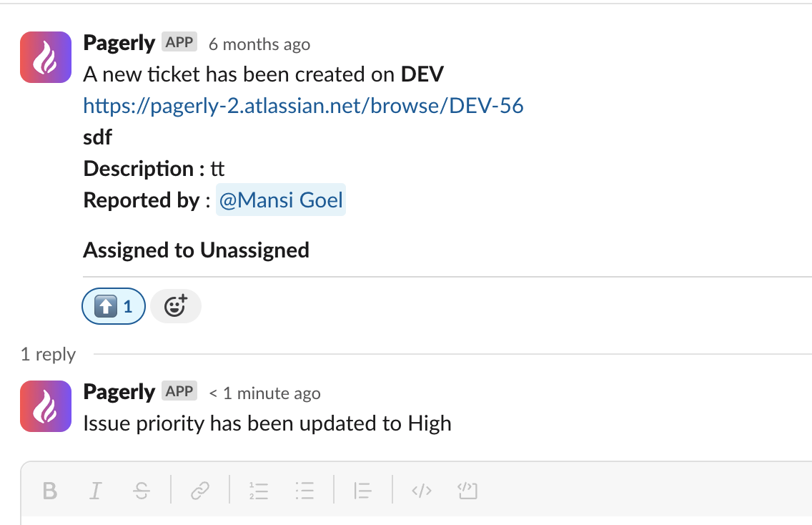
Task: Open the @Mansi Goel mention profile
Action: (x=281, y=200)
